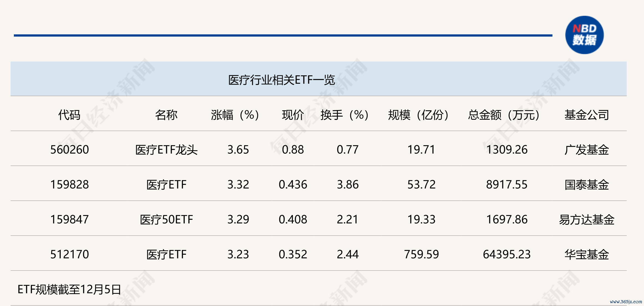
Task: Click fund code 560260
Action: coord(70,150)
